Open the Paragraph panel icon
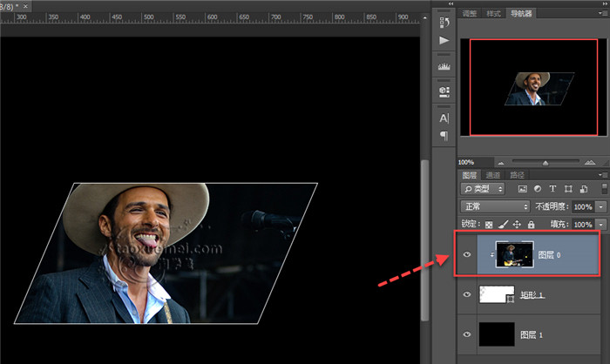Viewport: 610px width, 364px height. point(444,136)
